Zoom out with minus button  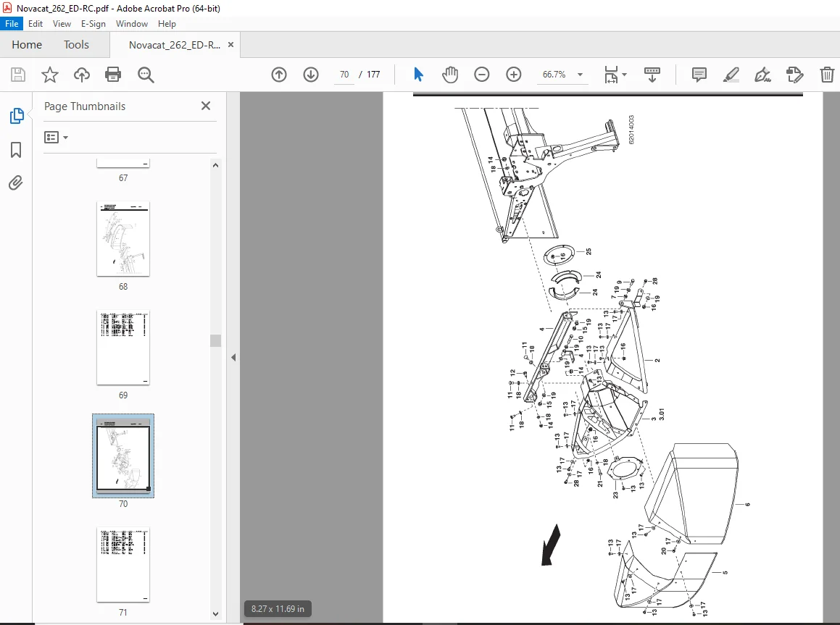[482, 75]
